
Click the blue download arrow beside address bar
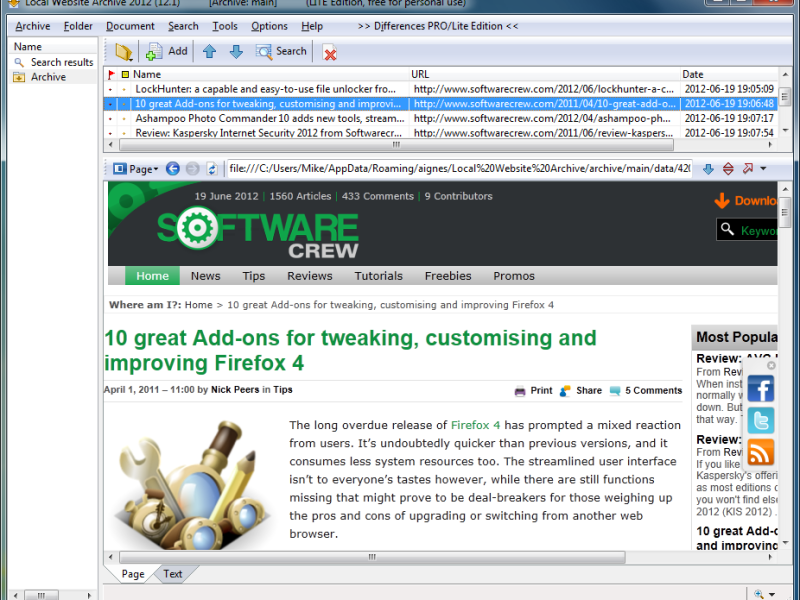(x=708, y=169)
